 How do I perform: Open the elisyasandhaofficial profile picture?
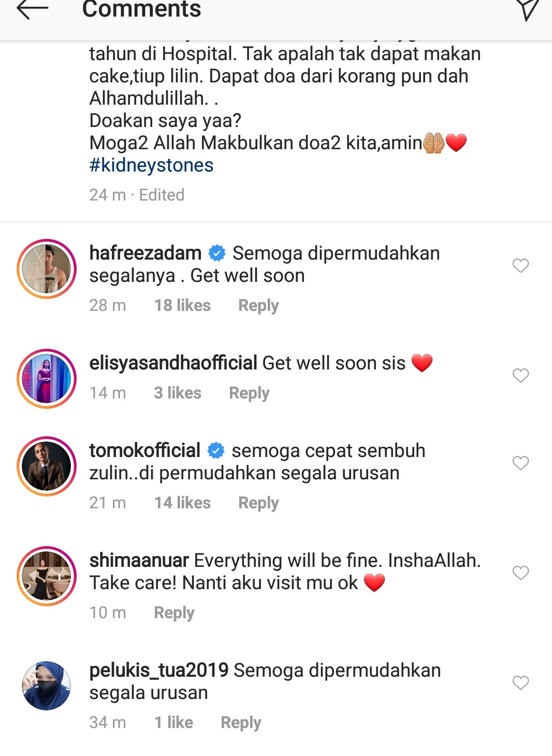tap(47, 379)
